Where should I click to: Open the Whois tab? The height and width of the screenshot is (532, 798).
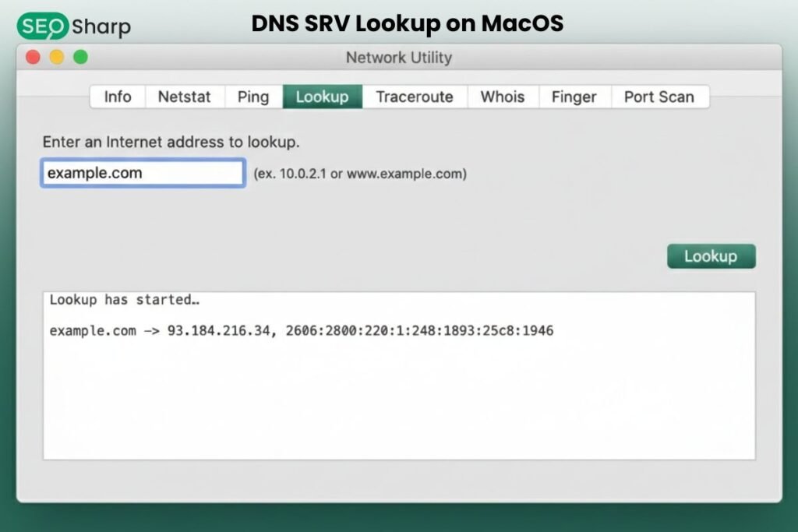(503, 97)
